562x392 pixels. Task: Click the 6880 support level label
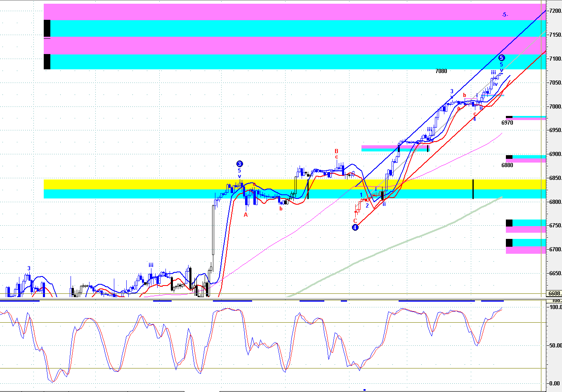507,165
